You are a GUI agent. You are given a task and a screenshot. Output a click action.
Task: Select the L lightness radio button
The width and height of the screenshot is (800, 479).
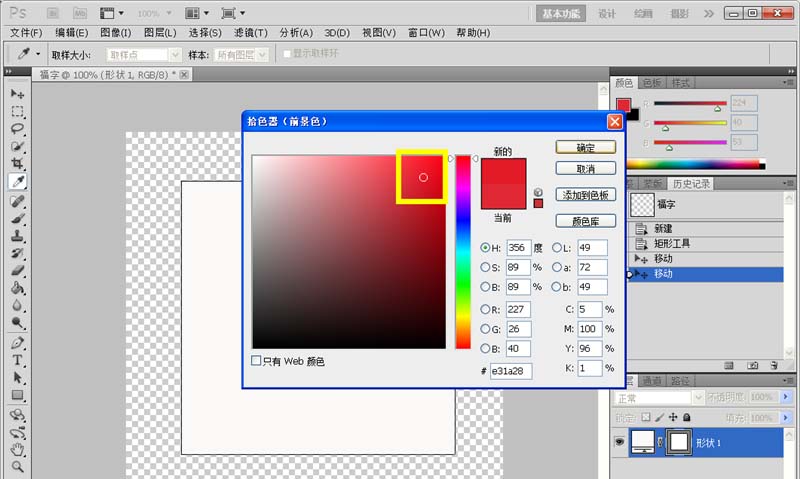click(x=557, y=248)
